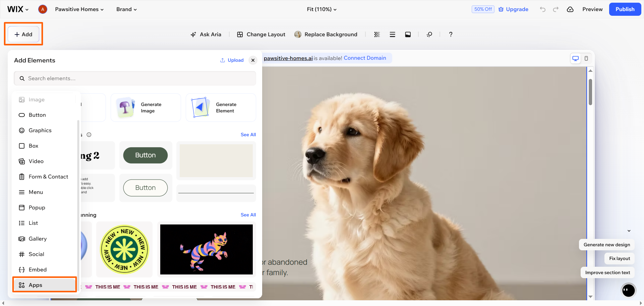Image resolution: width=644 pixels, height=306 pixels.
Task: Add the horizontal line element
Action: click(216, 193)
